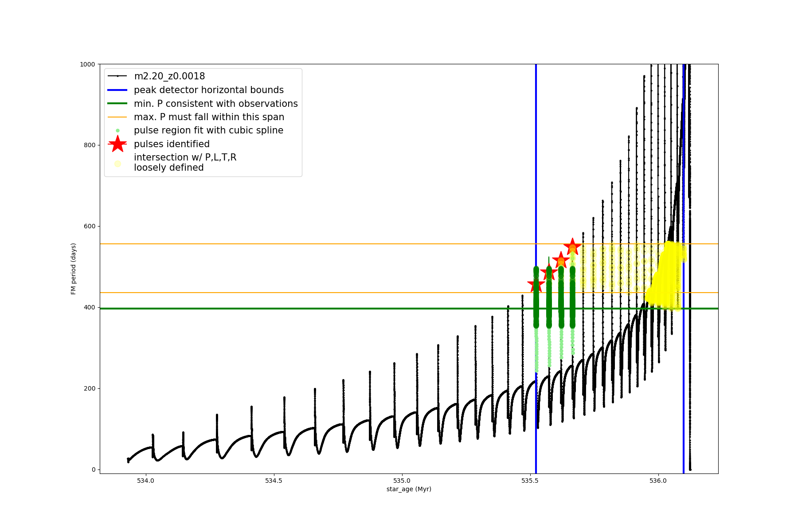Select the highest red star pulse marker
The image size is (798, 532).
pyautogui.click(x=572, y=246)
